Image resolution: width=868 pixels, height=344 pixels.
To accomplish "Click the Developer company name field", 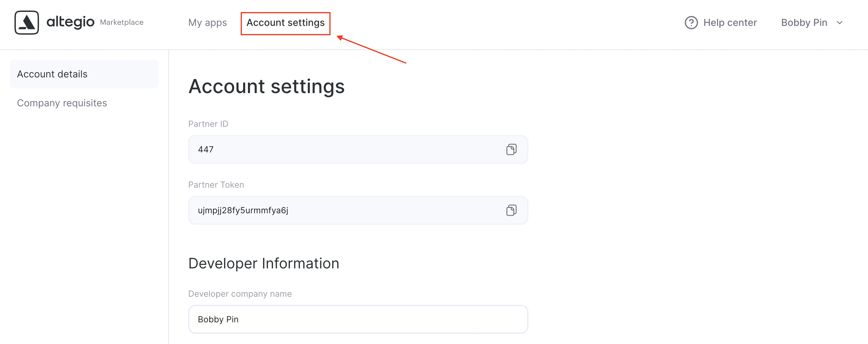I will coord(357,319).
